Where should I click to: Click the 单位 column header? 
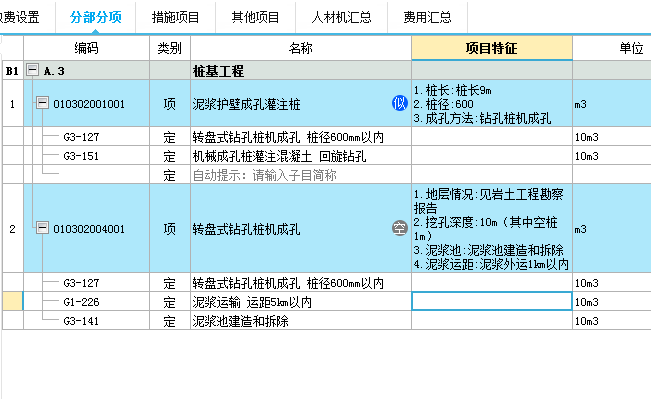click(x=612, y=48)
